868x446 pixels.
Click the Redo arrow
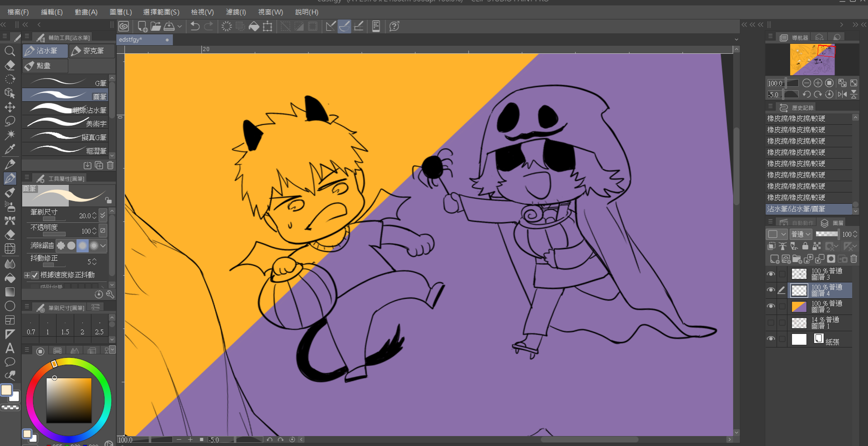coord(209,26)
